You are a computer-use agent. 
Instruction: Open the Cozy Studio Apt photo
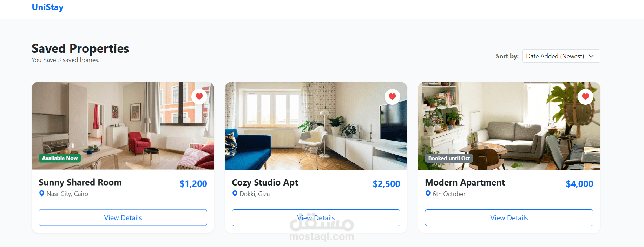coord(316,126)
